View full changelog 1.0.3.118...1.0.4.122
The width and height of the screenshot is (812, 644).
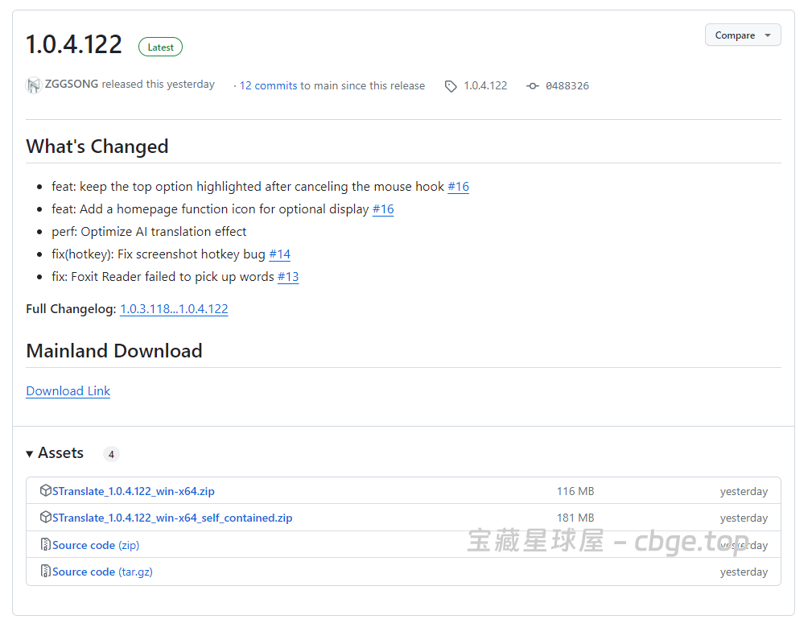(174, 308)
